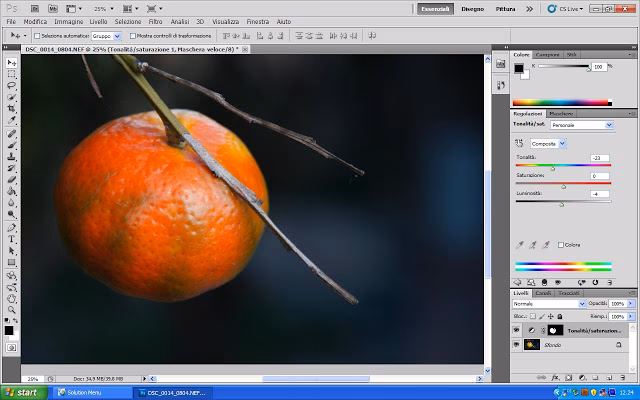640x400 pixels.
Task: Select the Brush tool
Action: [x=11, y=145]
